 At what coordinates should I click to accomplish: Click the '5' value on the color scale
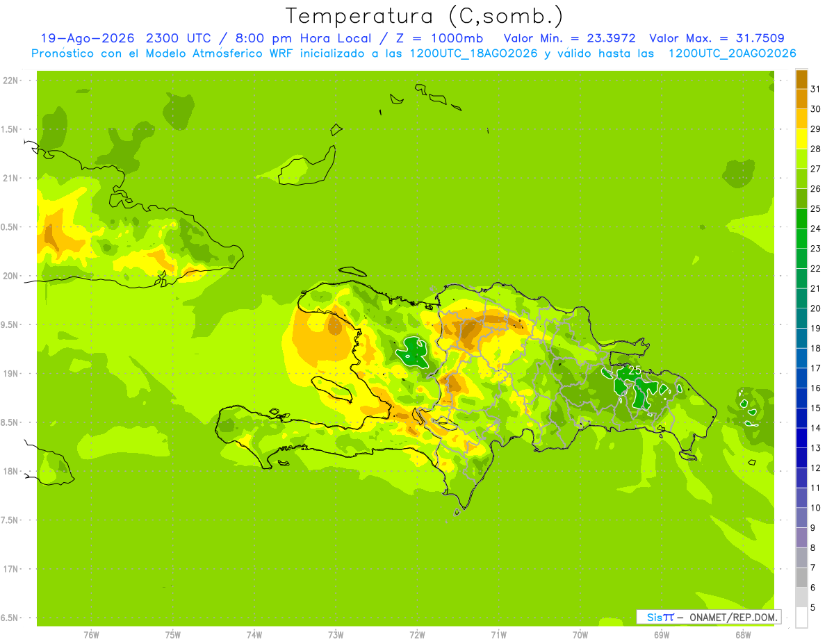click(x=813, y=608)
